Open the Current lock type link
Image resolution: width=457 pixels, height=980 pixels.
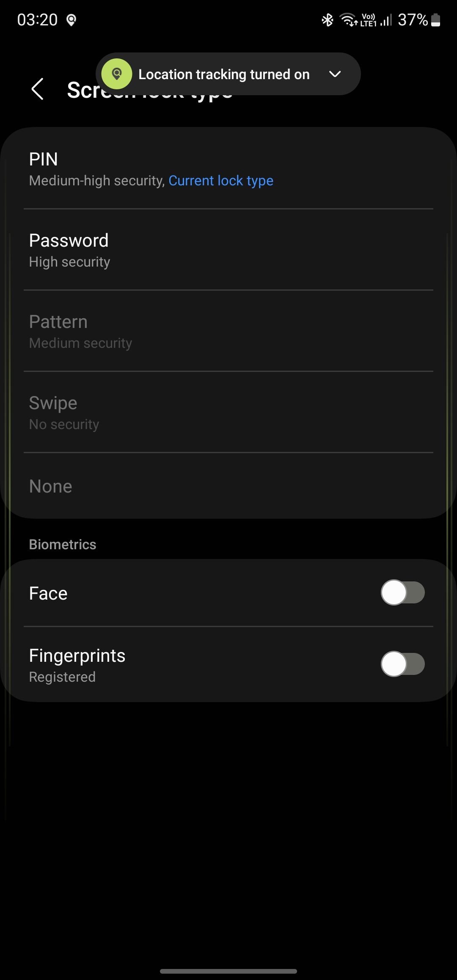pyautogui.click(x=220, y=180)
